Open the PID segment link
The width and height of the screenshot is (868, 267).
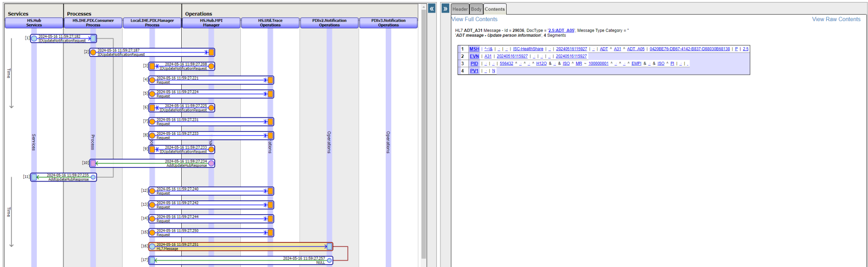[474, 64]
